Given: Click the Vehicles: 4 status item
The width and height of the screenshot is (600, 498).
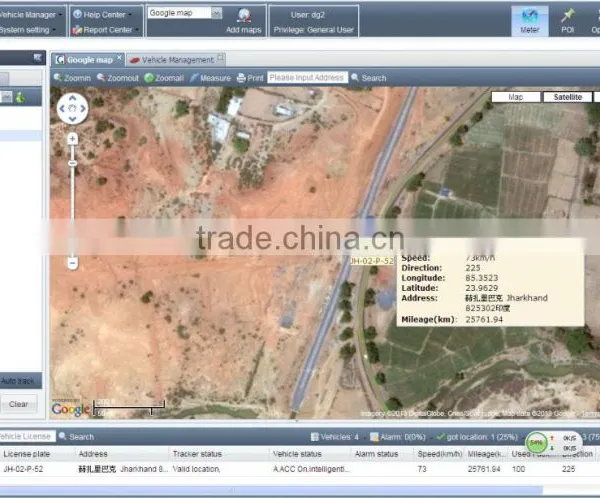Looking at the screenshot, I should click(335, 437).
